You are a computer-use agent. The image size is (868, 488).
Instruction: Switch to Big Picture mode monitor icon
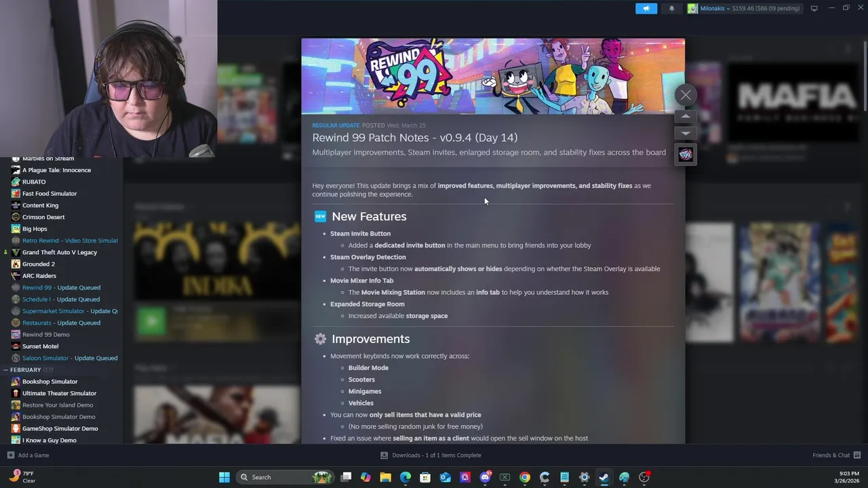click(814, 8)
